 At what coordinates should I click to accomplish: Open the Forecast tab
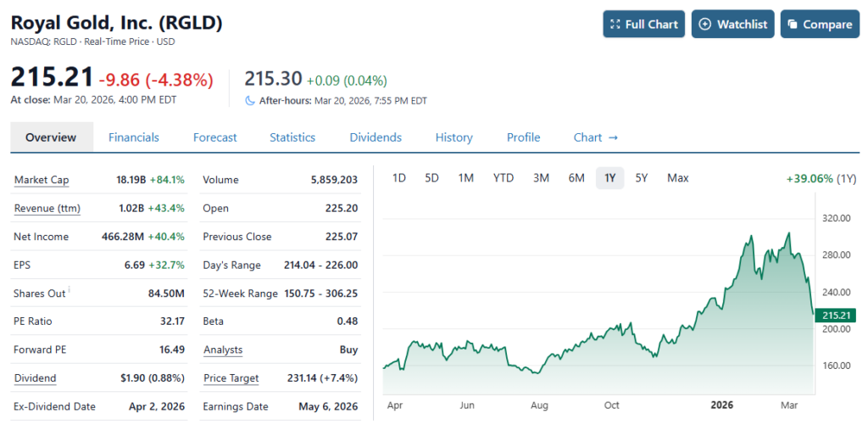click(x=214, y=137)
